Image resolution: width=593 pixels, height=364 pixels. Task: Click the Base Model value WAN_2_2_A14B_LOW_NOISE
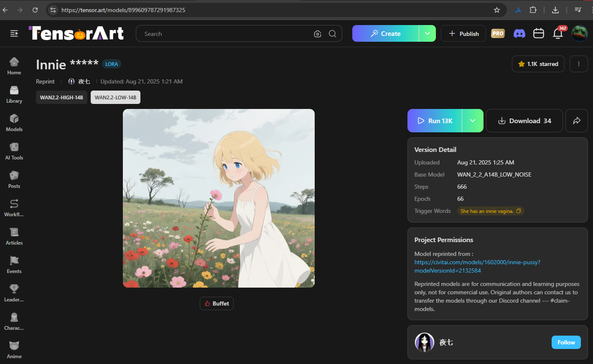pos(494,174)
